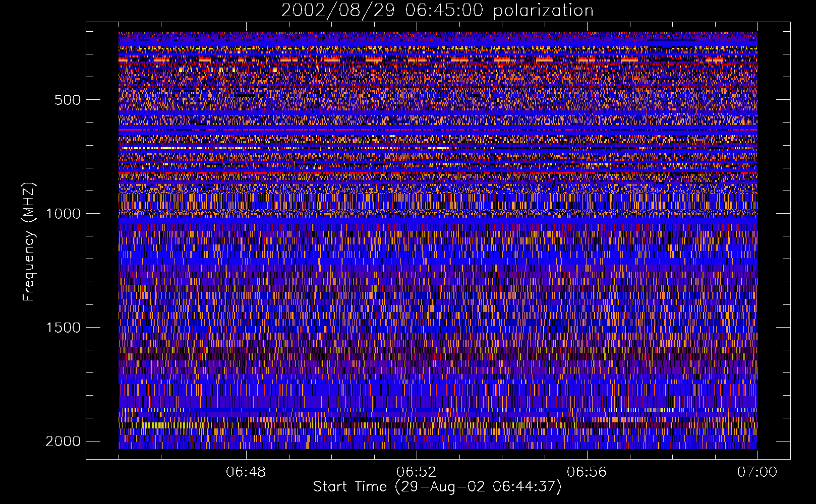
Task: Select the 'Frequency (MHZ)' axis label
Action: click(x=29, y=241)
